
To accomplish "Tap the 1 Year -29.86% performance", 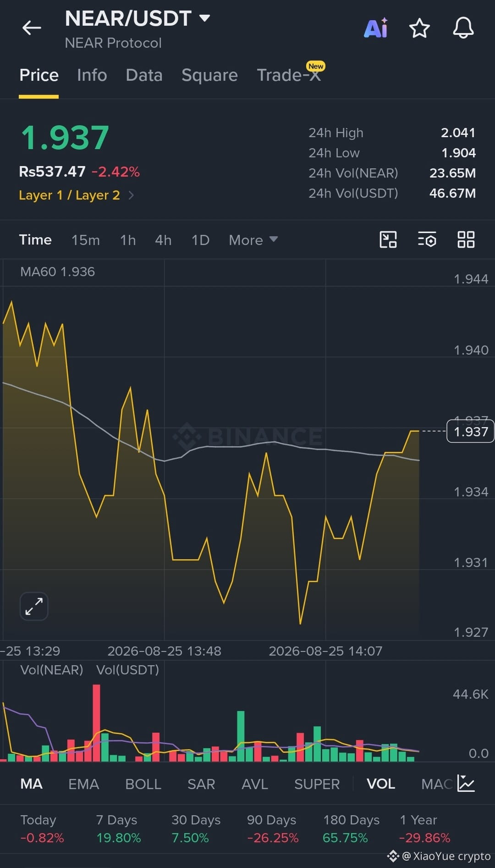I will coord(425,829).
